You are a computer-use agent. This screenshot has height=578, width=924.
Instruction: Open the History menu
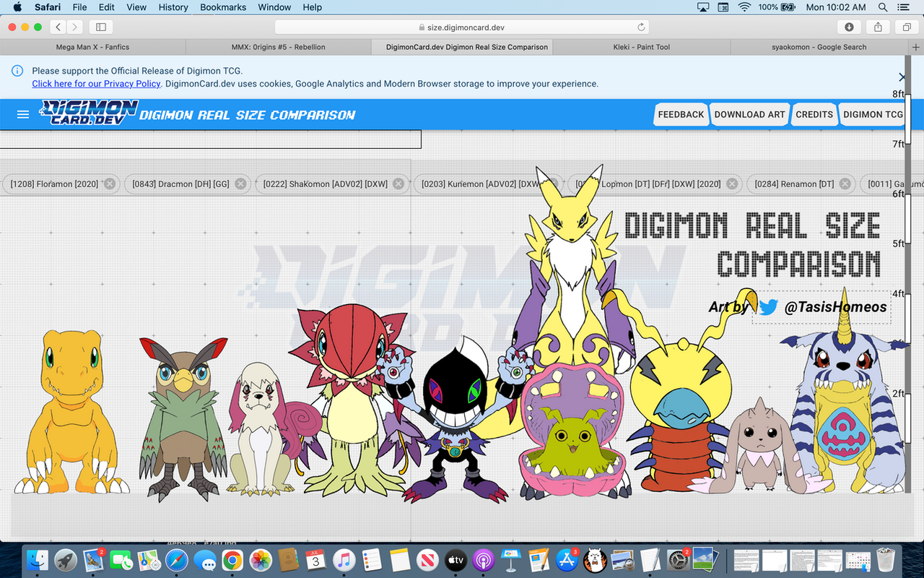tap(173, 7)
